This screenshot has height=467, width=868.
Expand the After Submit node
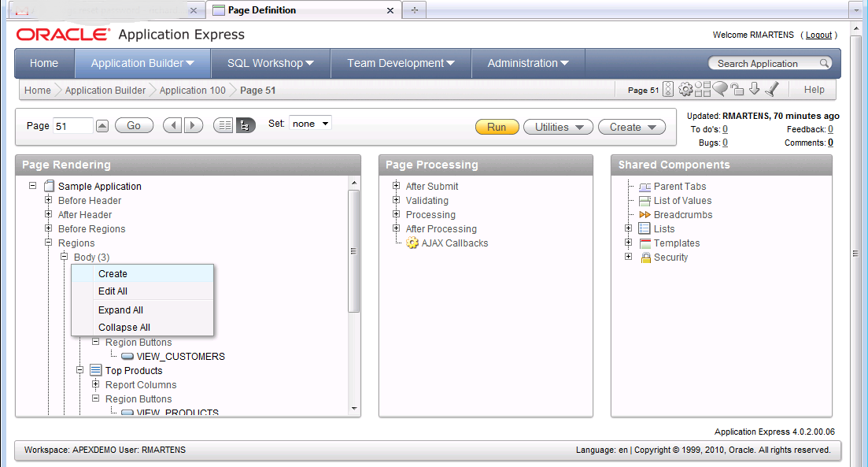click(396, 186)
